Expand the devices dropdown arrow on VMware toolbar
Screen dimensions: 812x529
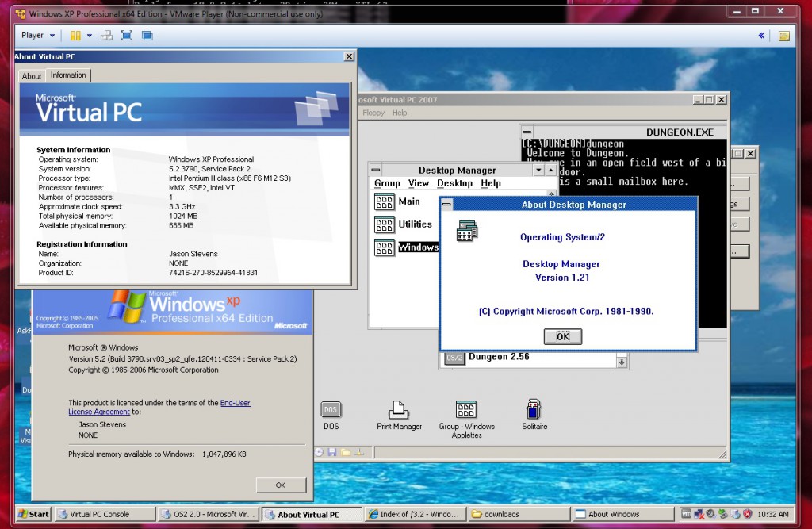[x=90, y=36]
